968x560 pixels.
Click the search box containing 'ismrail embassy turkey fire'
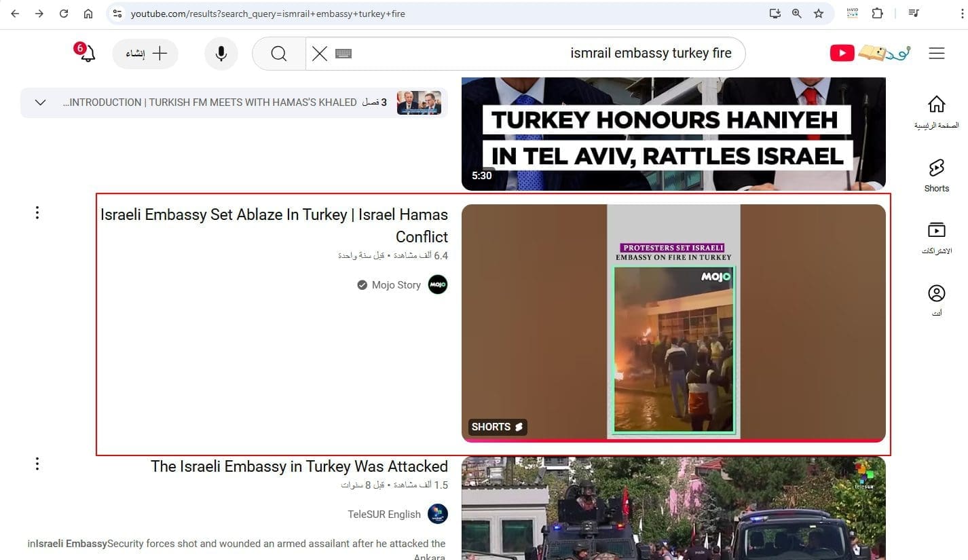543,54
